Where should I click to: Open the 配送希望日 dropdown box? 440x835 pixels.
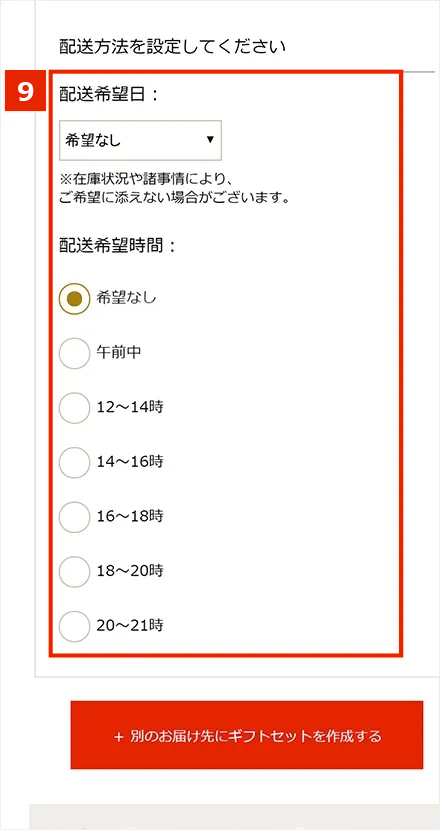click(141, 140)
